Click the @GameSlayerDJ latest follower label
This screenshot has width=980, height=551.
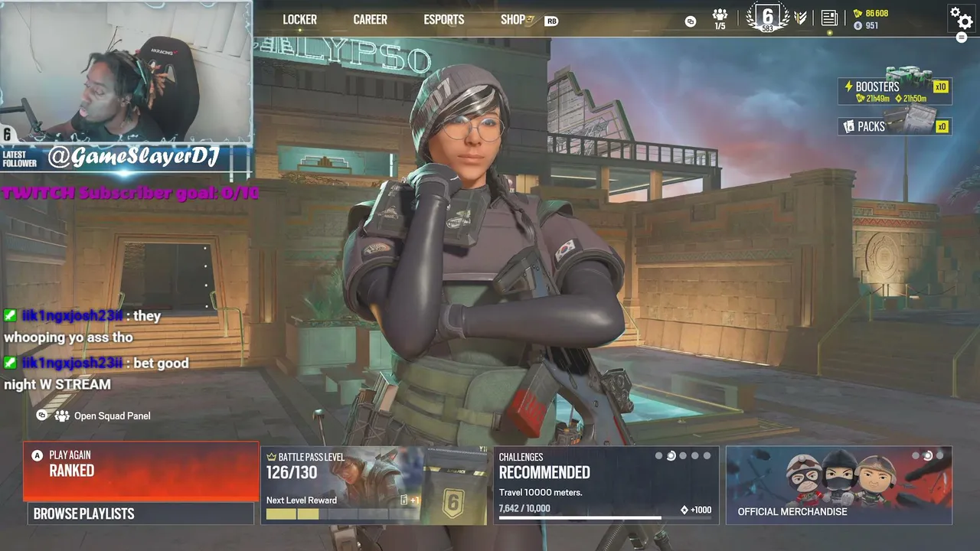pos(134,158)
